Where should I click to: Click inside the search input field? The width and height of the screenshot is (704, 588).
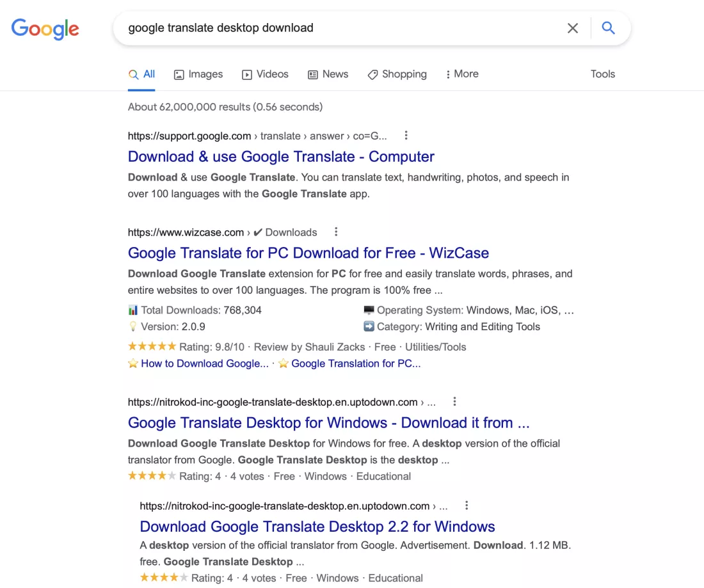(320, 28)
